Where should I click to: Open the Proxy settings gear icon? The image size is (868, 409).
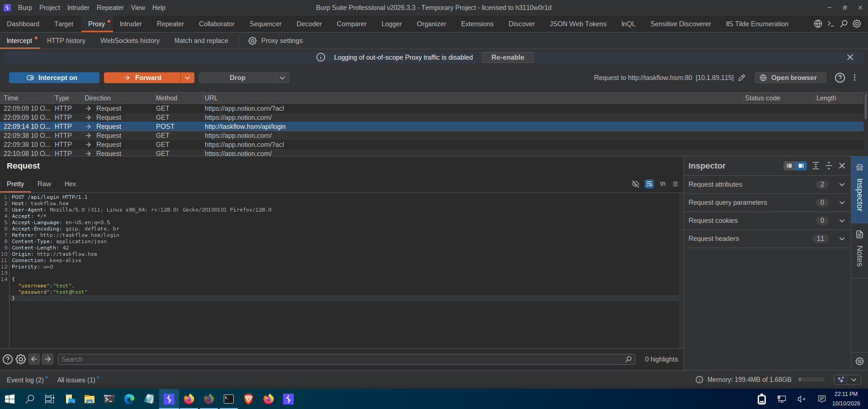252,41
